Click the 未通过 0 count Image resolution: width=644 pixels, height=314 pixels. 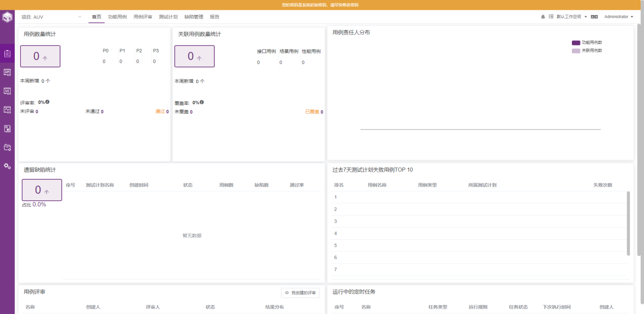coord(94,112)
